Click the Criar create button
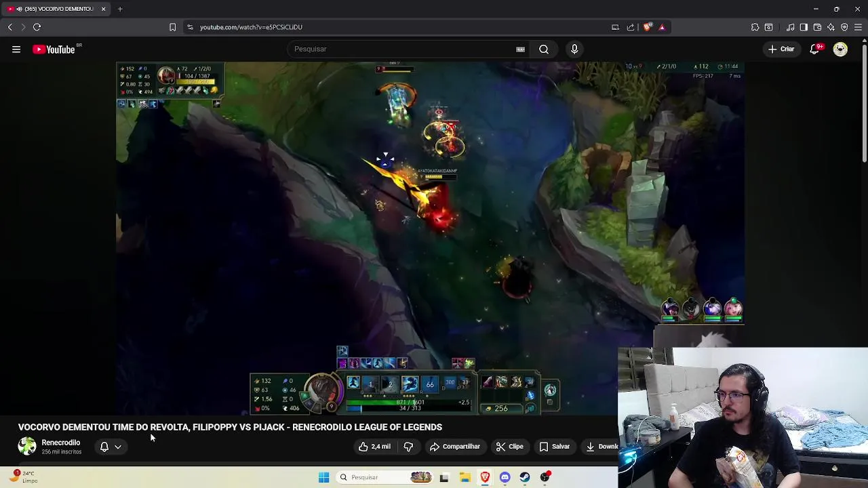 pos(781,49)
